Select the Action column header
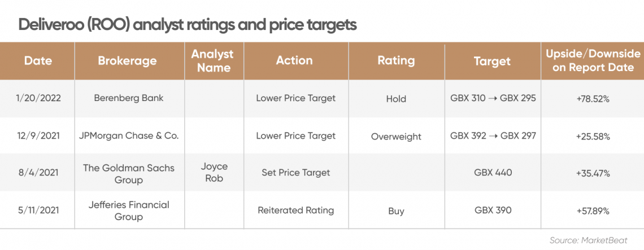Image resolution: width=644 pixels, height=250 pixels. 294,61
